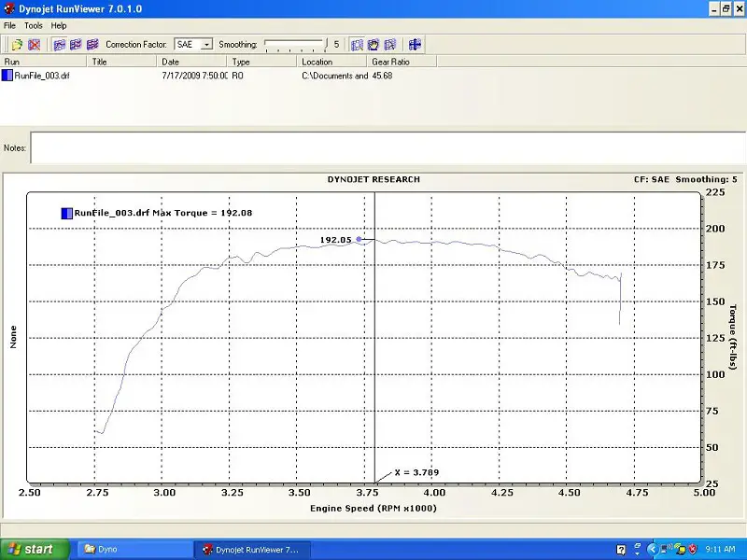Screen dimensions: 747x560
Task: Sort by the Run column header
Action: (43, 62)
